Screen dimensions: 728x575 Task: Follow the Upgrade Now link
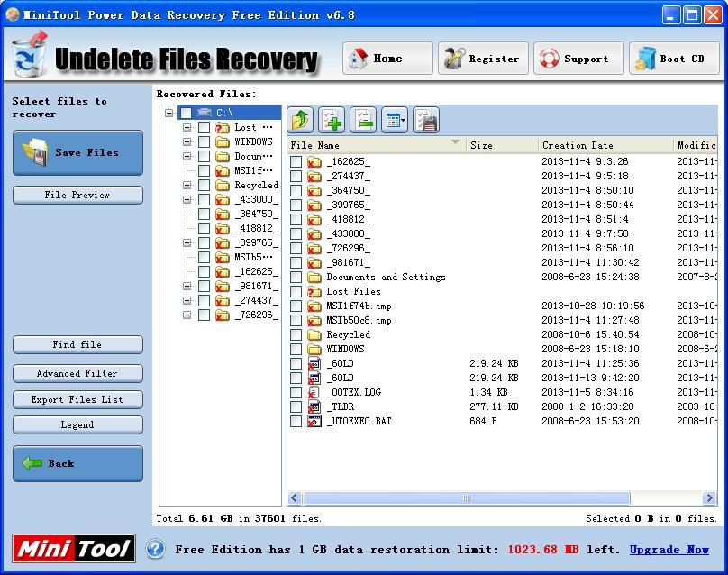(x=669, y=550)
